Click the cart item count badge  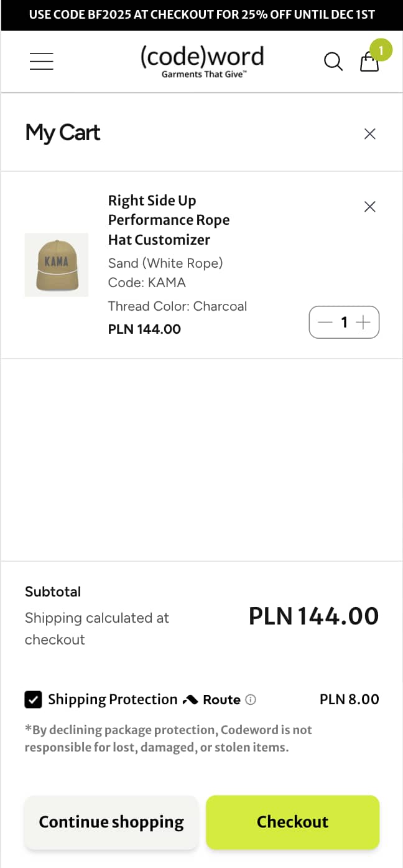click(x=381, y=50)
